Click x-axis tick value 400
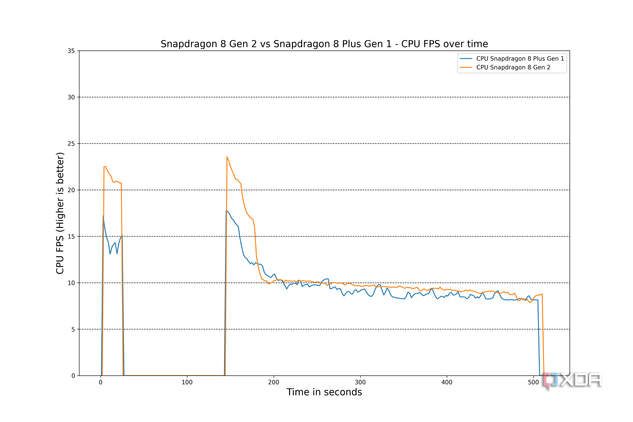633x422 pixels. tap(446, 382)
